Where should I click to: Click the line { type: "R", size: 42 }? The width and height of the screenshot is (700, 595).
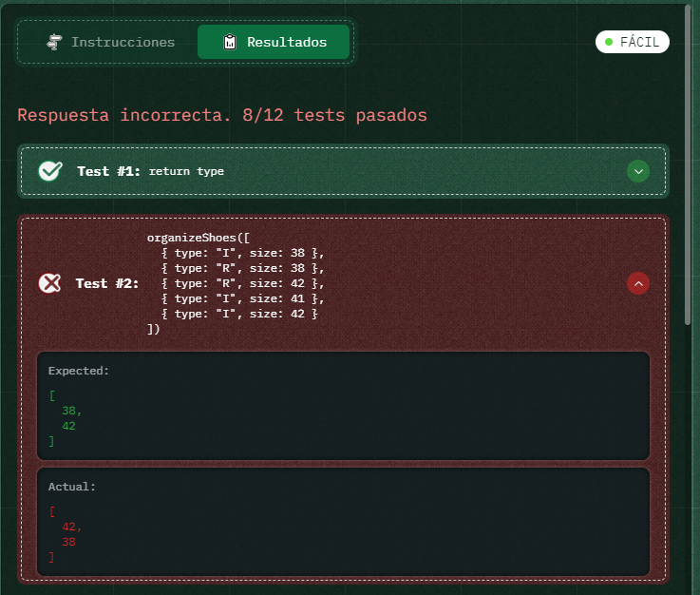tap(242, 283)
